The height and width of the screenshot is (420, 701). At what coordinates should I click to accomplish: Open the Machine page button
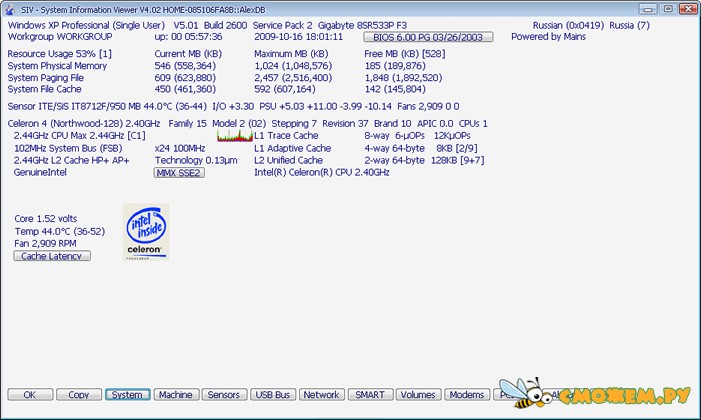[176, 395]
